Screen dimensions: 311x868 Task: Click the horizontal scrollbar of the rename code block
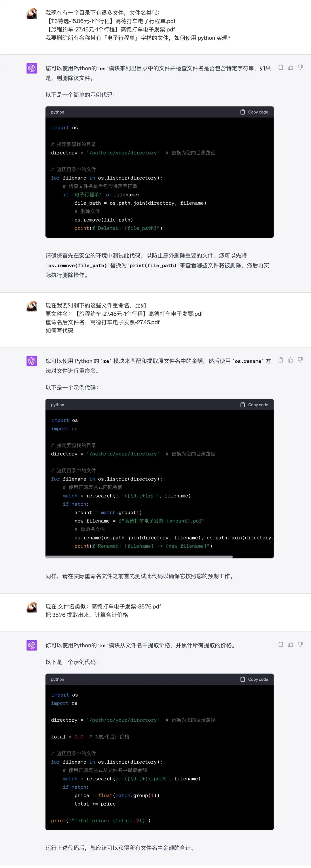[139, 557]
